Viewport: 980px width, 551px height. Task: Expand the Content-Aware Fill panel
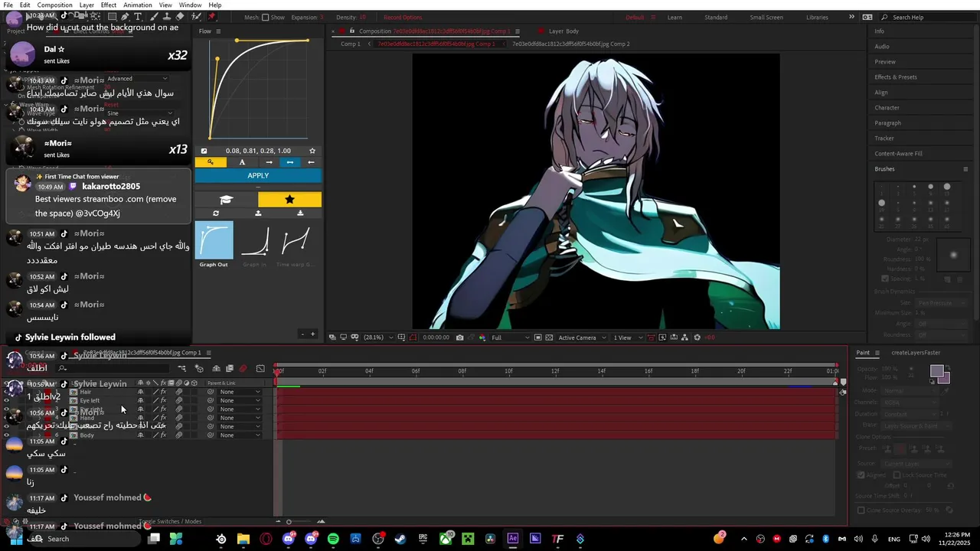pyautogui.click(x=898, y=154)
